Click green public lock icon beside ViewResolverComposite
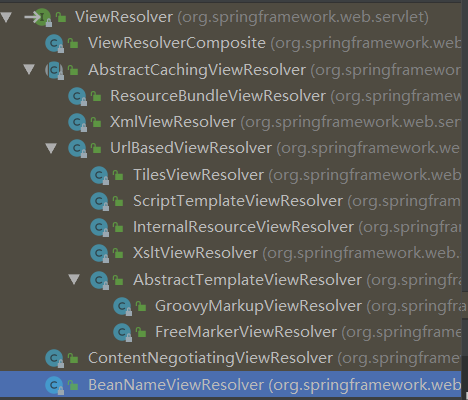 coord(73,43)
